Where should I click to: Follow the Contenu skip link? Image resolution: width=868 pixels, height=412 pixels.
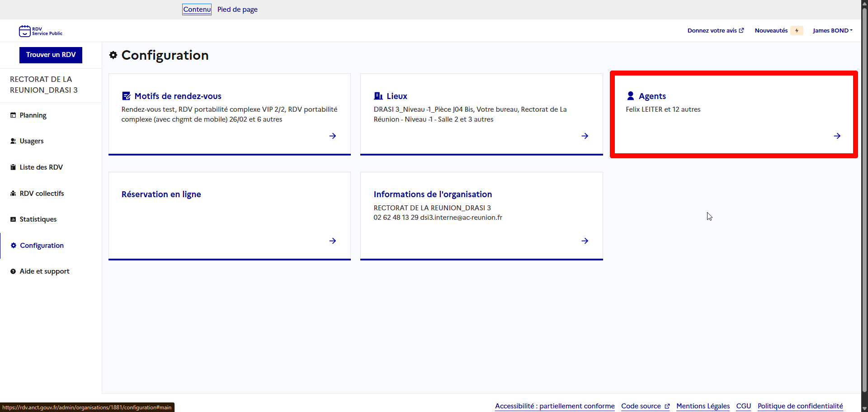[x=197, y=9]
